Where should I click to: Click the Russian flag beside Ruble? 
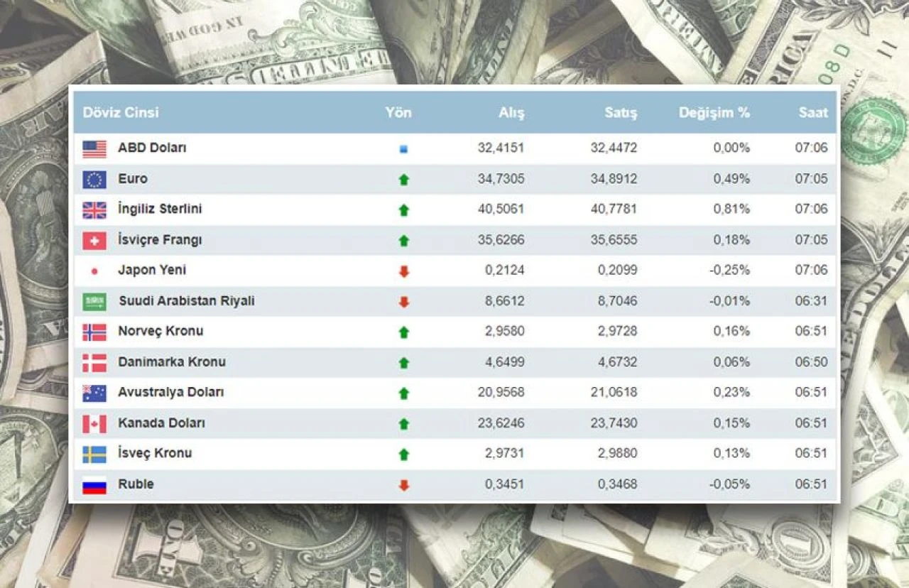click(94, 485)
